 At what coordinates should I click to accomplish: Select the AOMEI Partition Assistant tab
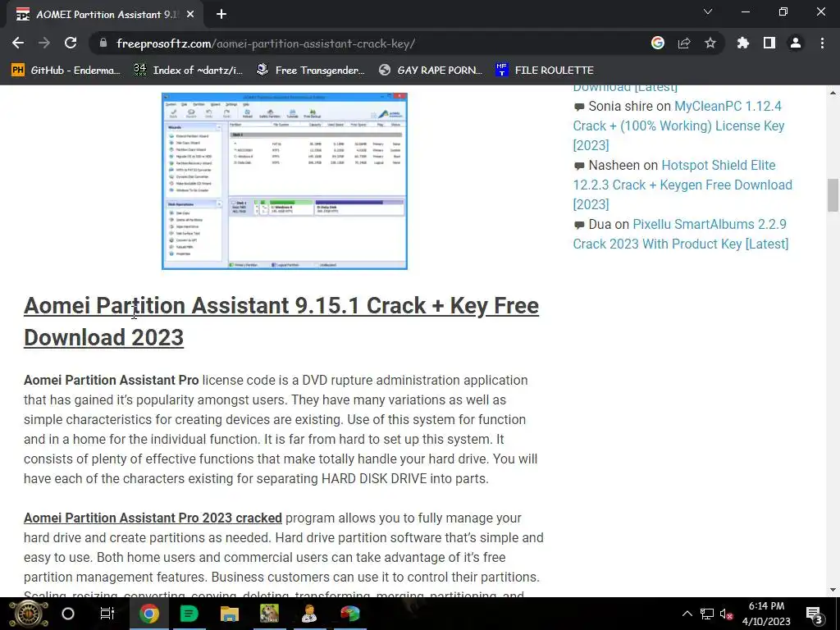[x=105, y=15]
